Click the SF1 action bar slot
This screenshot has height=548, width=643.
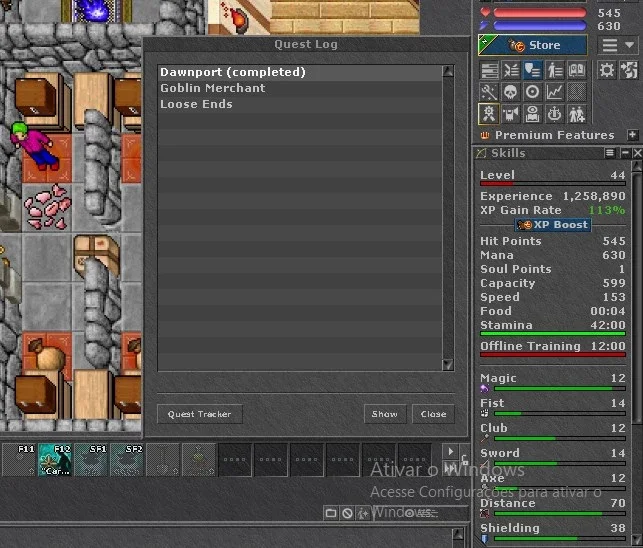(91, 460)
